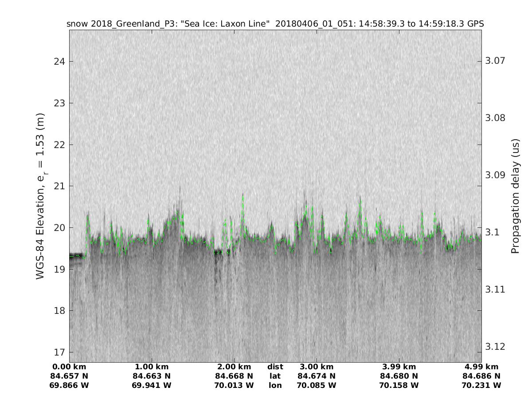Click the flat dark surface segment at far left
Screen dimensions: 532x399
[77, 255]
